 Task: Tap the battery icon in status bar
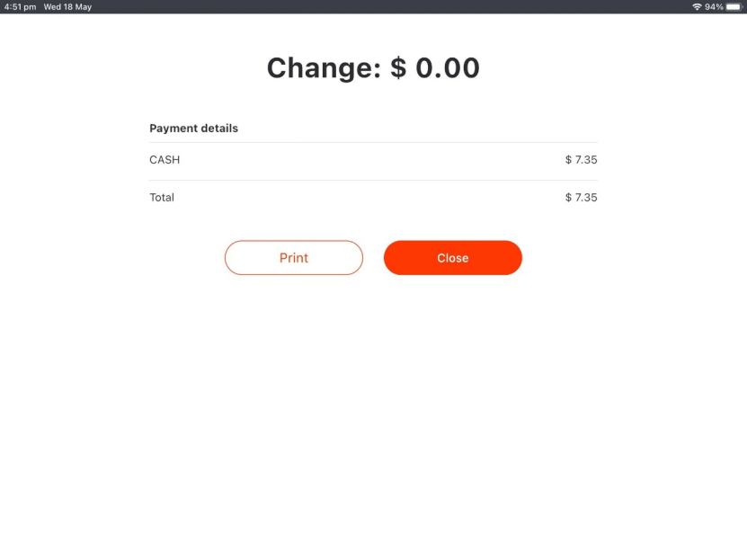[x=734, y=6]
